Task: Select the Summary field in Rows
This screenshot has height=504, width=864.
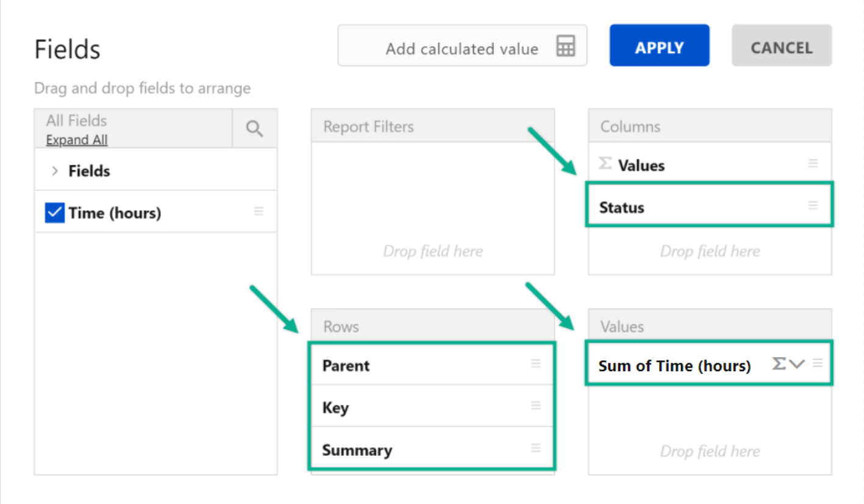Action: pos(357,450)
